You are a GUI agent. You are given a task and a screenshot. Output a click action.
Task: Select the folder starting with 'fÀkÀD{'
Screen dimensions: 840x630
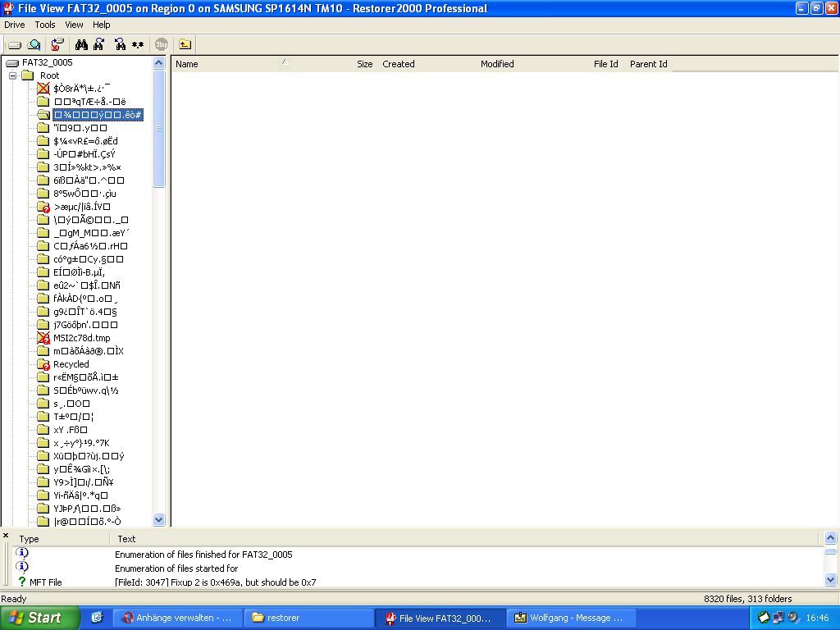pyautogui.click(x=85, y=299)
